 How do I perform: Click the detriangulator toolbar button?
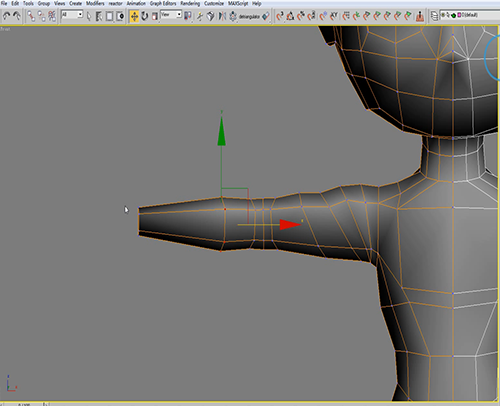(x=249, y=16)
